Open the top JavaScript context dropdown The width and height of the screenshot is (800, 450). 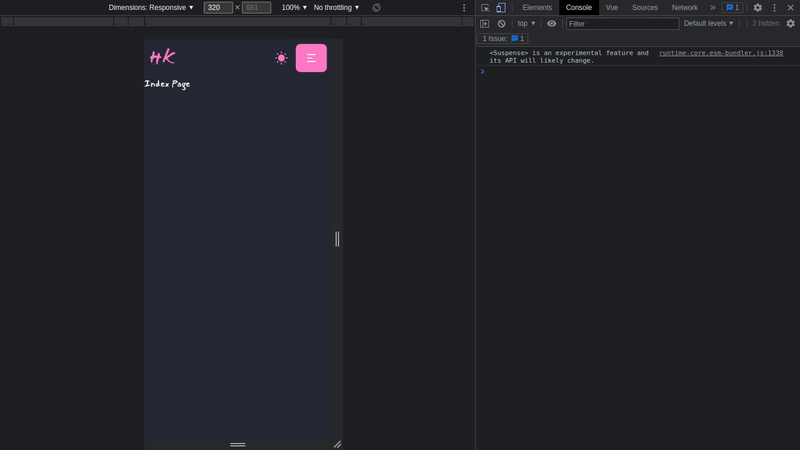point(526,23)
